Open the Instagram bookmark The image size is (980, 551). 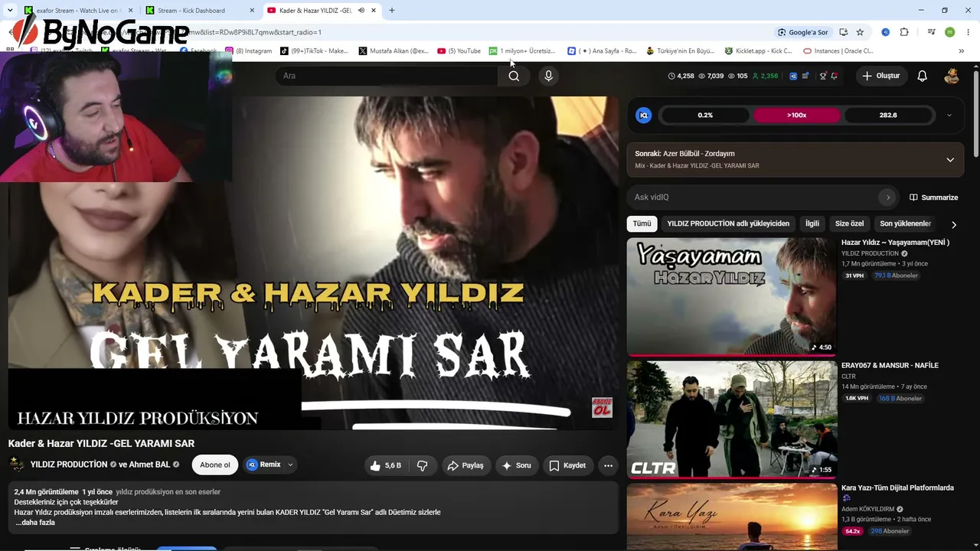click(249, 51)
